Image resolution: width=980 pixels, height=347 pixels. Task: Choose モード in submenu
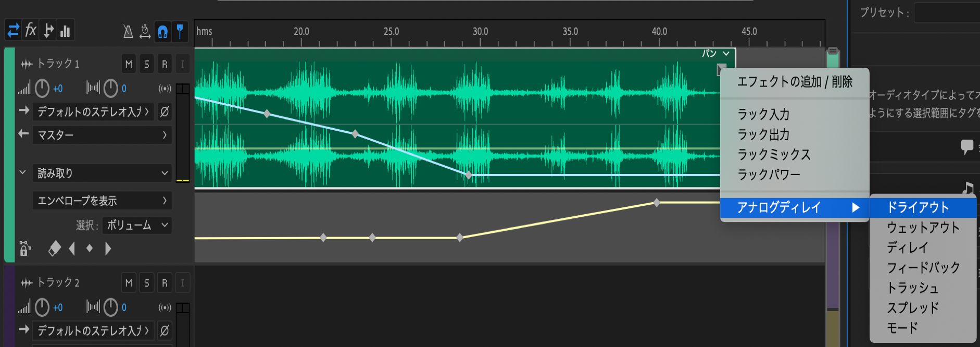point(923,328)
